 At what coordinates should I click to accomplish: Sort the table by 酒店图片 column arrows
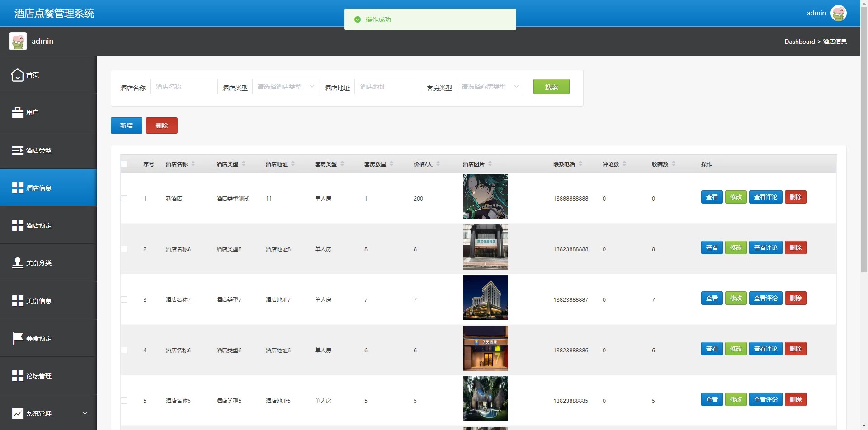pyautogui.click(x=490, y=164)
